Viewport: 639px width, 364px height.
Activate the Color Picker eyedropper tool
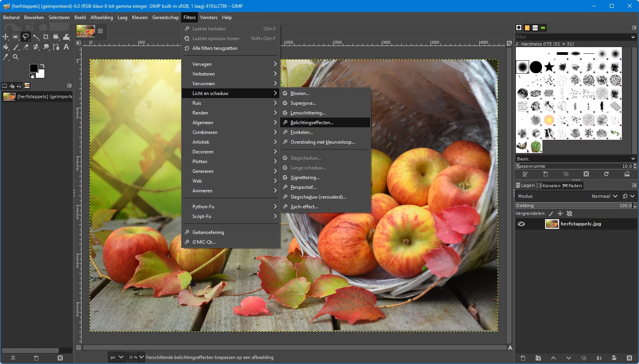pyautogui.click(x=6, y=57)
